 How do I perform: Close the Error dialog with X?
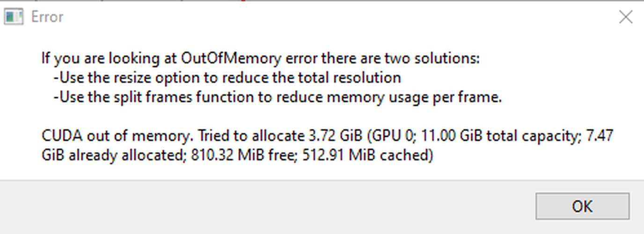point(626,17)
